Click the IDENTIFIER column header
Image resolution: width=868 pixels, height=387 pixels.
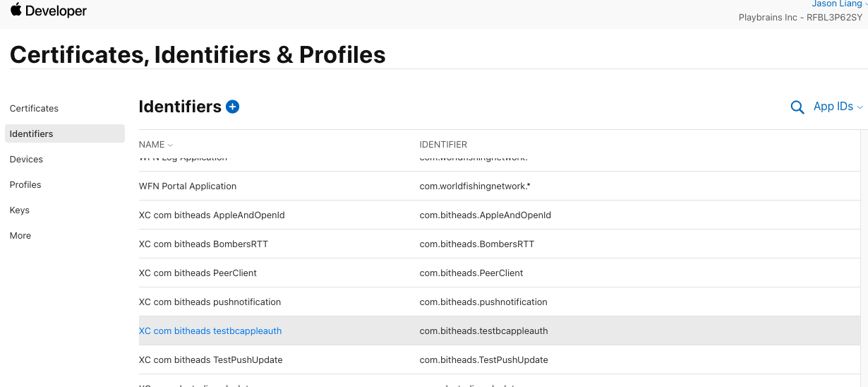pyautogui.click(x=443, y=145)
